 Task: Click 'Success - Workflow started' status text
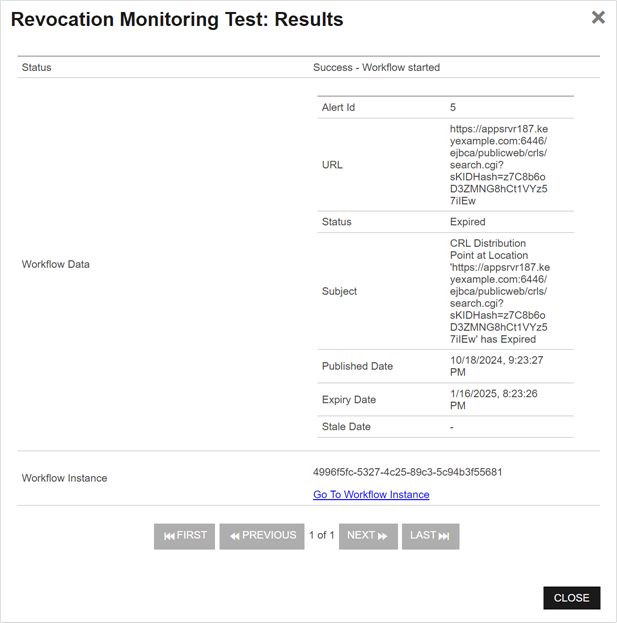376,68
